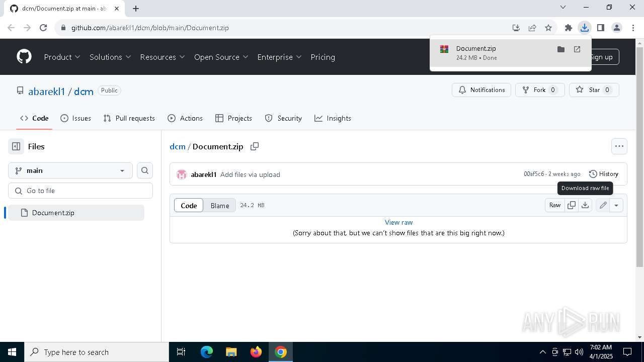Download raw file icon

pos(585,205)
